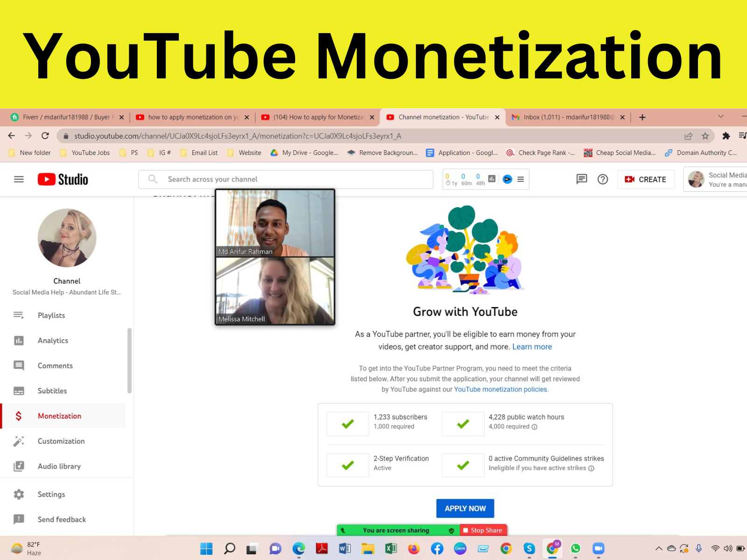Open the Check Page Rank bookmark
The width and height of the screenshot is (747, 560).
coord(541,153)
